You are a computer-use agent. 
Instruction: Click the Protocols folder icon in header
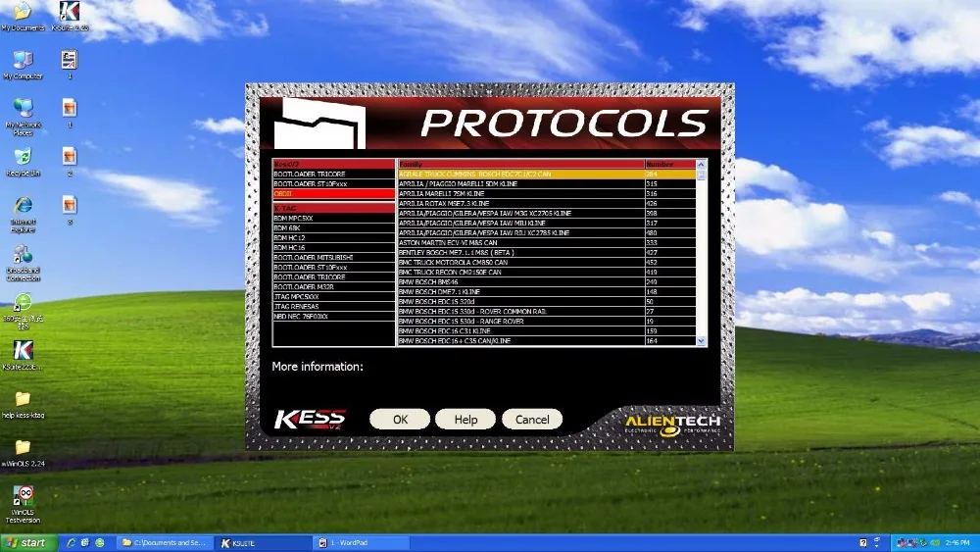pyautogui.click(x=319, y=124)
